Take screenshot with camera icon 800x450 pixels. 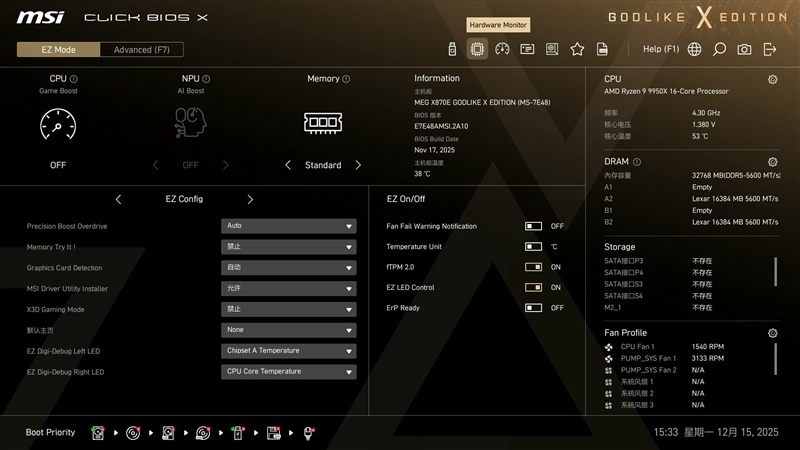pos(744,49)
